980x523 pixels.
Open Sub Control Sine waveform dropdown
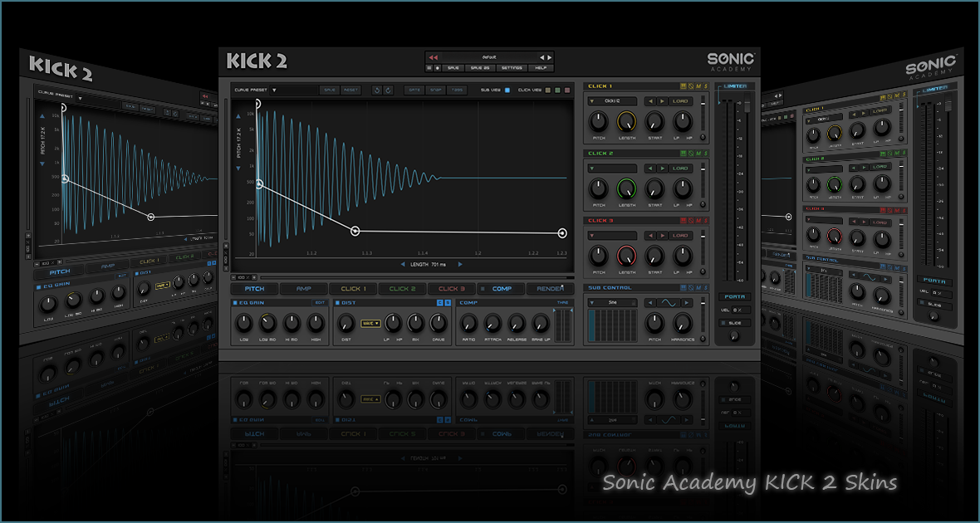[x=612, y=302]
